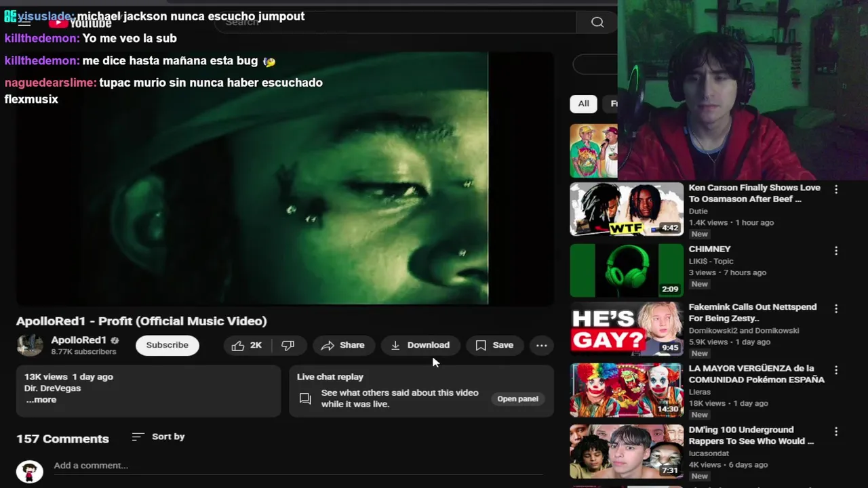Open ApolloRed1 channel avatar
Screen dimensions: 868x488
point(30,345)
